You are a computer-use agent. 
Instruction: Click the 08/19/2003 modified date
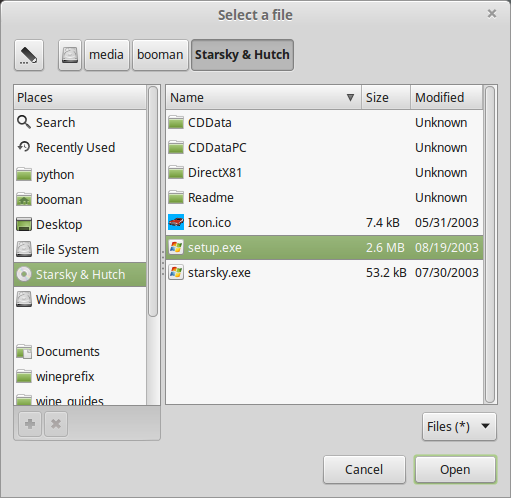tap(447, 248)
